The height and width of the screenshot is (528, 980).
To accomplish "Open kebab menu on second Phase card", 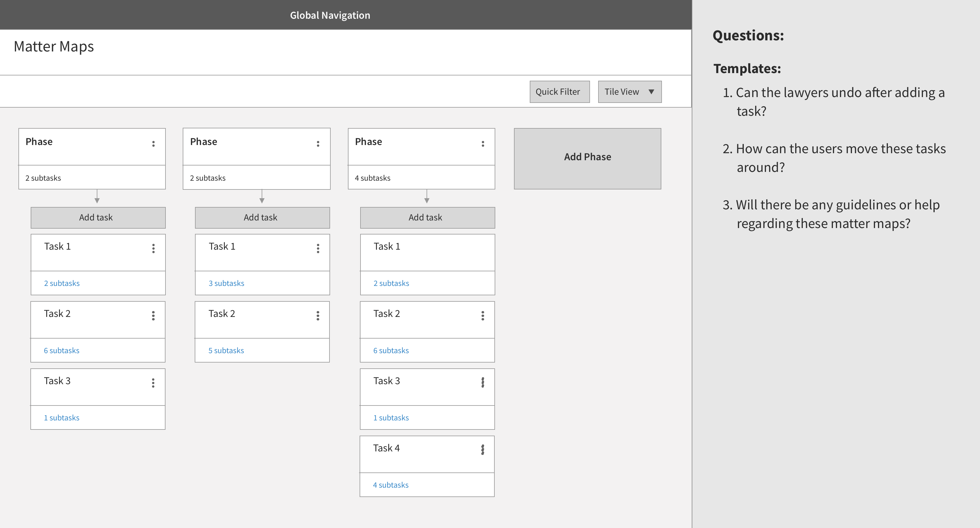I will click(x=318, y=144).
